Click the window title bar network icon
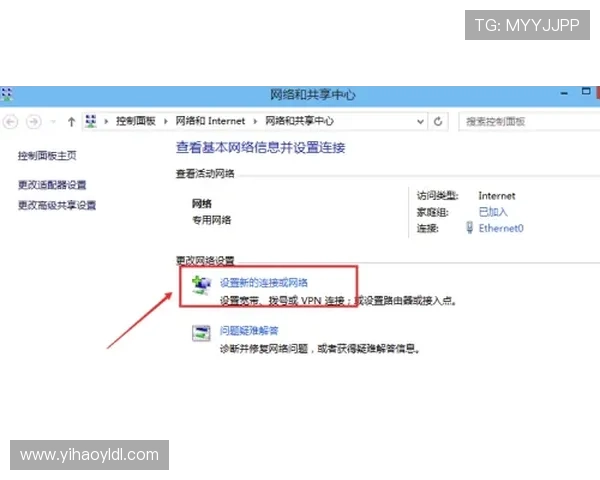Image resolution: width=600 pixels, height=480 pixels. coord(7,94)
